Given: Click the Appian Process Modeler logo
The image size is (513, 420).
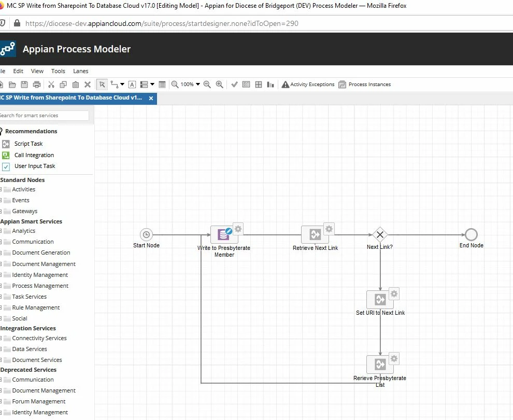Looking at the screenshot, I should 8,49.
